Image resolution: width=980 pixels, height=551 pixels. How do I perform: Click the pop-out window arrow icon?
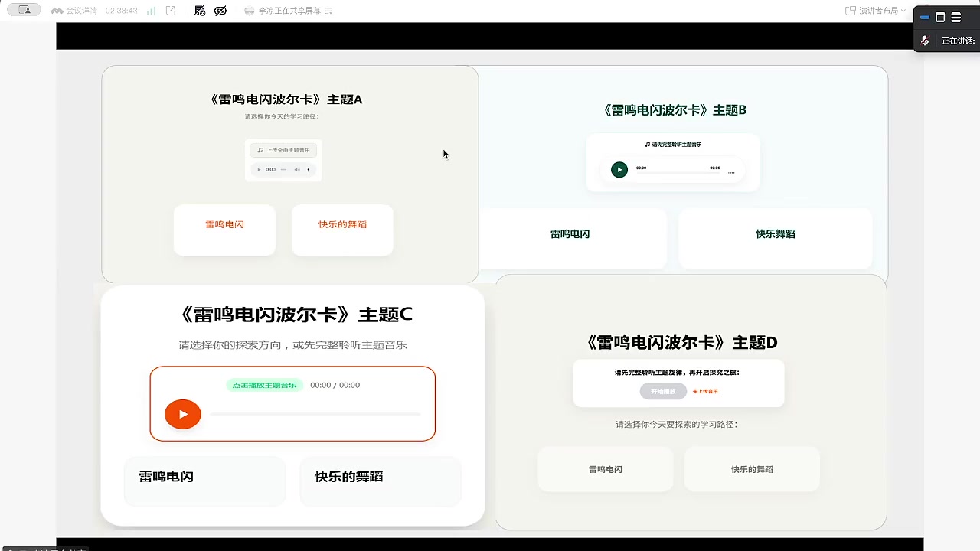point(171,11)
